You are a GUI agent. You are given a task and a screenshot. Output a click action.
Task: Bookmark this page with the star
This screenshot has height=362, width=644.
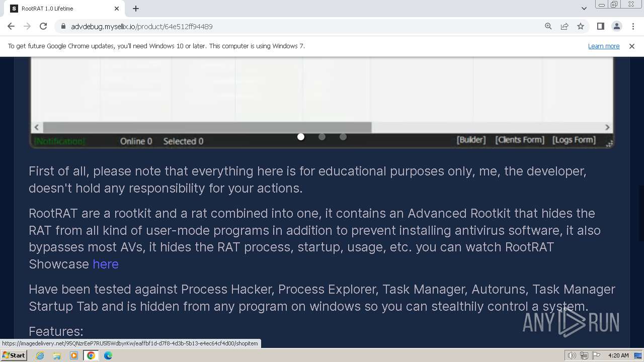[581, 26]
